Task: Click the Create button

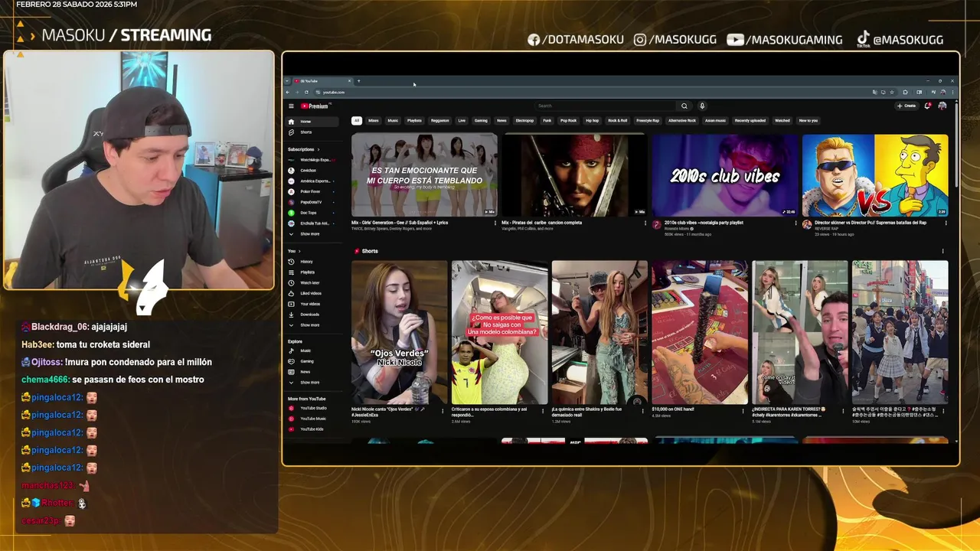Action: point(906,106)
